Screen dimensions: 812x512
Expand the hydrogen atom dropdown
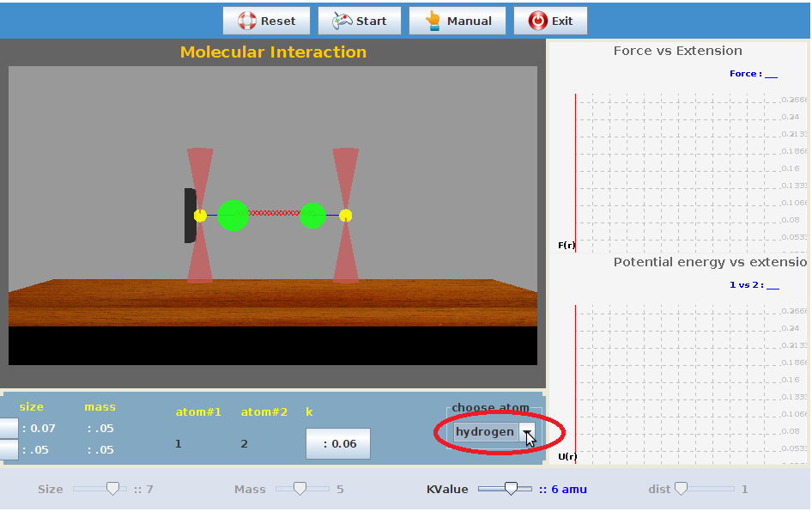(529, 432)
